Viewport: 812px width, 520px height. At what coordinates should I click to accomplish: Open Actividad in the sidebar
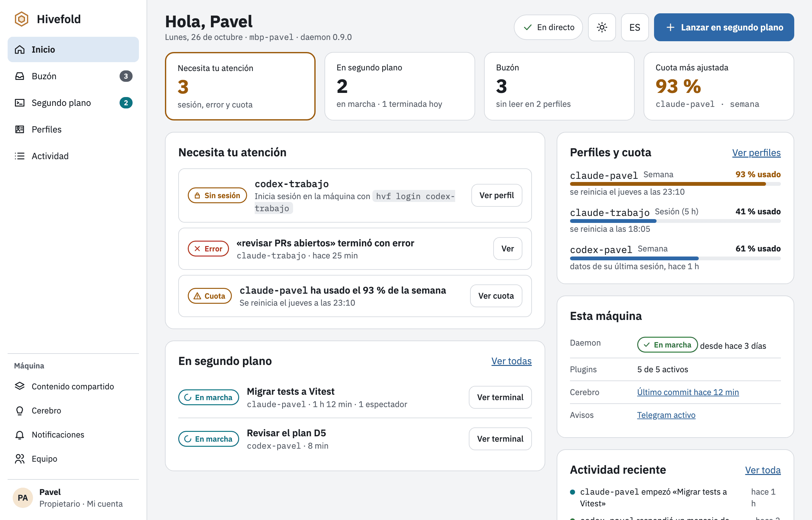tap(73, 156)
